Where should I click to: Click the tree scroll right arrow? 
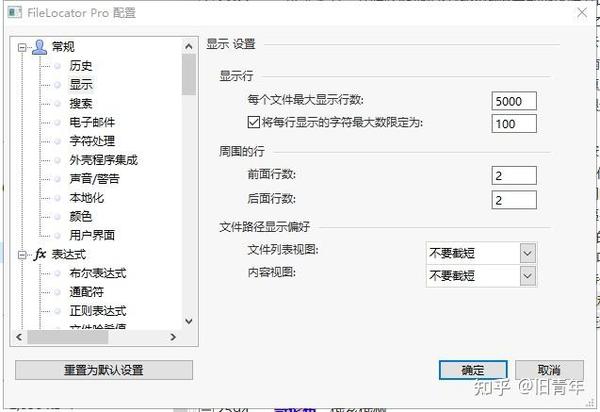173,337
